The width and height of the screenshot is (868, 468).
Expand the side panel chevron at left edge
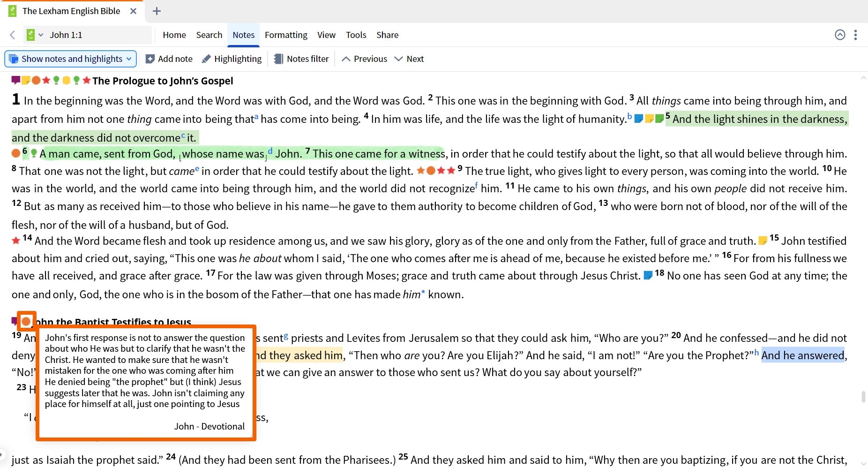point(2,454)
